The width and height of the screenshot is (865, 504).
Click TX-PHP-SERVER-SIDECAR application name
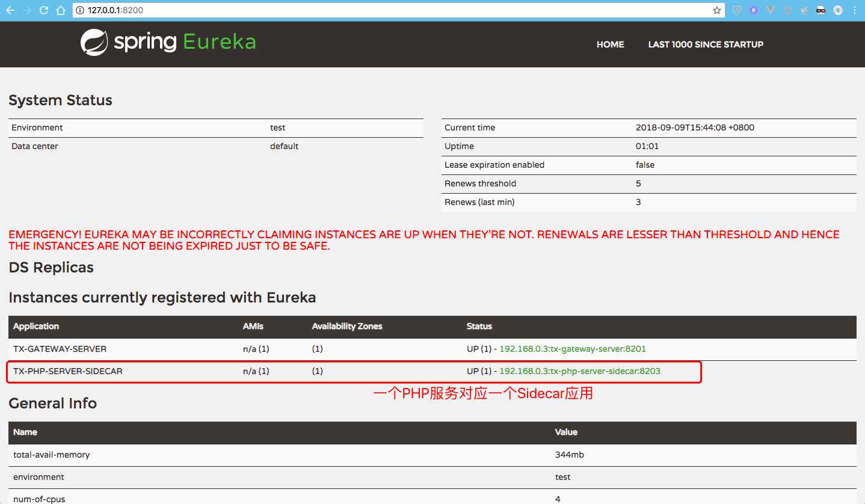tap(67, 372)
